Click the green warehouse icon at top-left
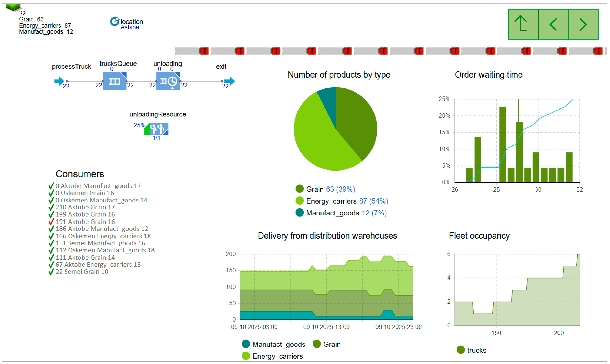 (x=13, y=7)
